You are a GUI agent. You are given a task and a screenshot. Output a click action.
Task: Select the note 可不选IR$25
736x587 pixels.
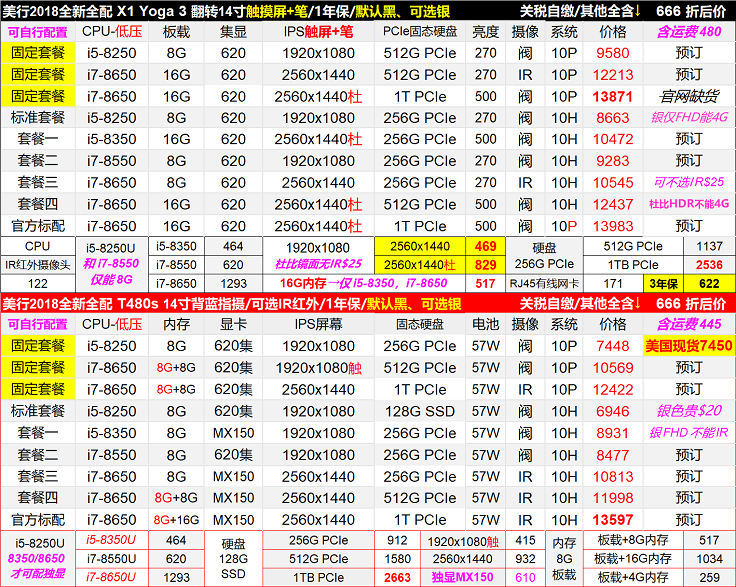click(x=689, y=182)
